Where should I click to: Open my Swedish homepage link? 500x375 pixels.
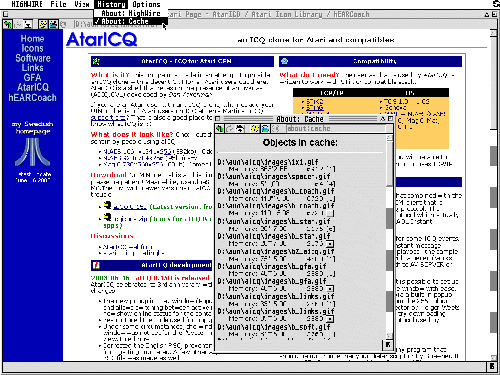click(32, 128)
